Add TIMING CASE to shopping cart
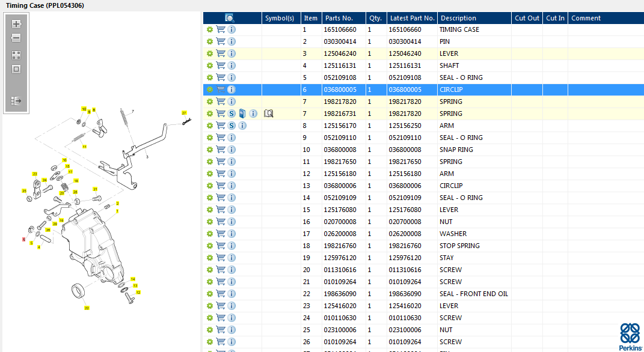 click(221, 29)
